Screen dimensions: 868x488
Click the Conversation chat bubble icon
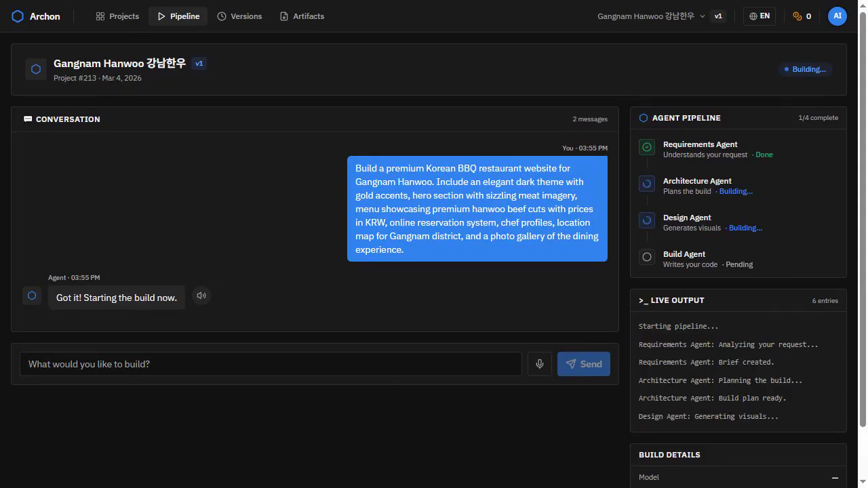point(28,119)
